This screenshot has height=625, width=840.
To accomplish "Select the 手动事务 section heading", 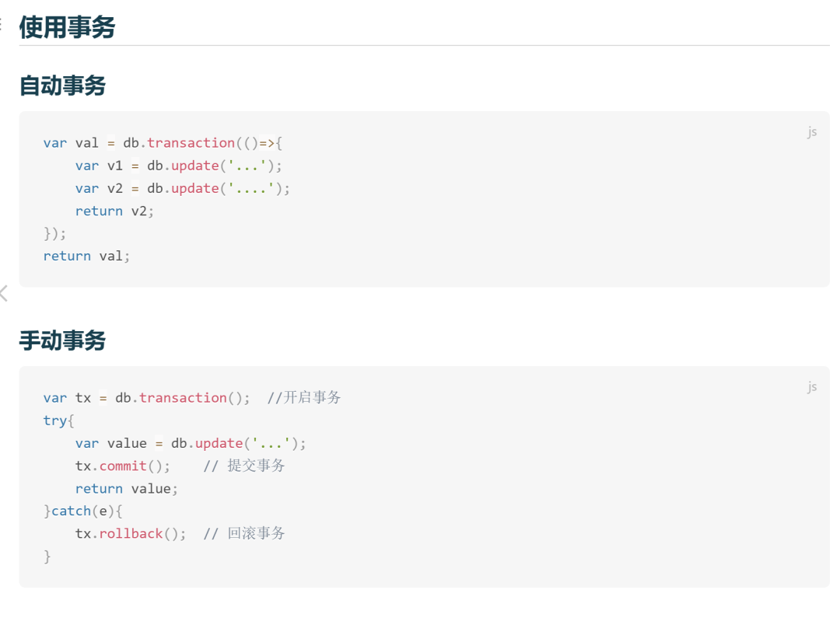I will click(x=63, y=340).
